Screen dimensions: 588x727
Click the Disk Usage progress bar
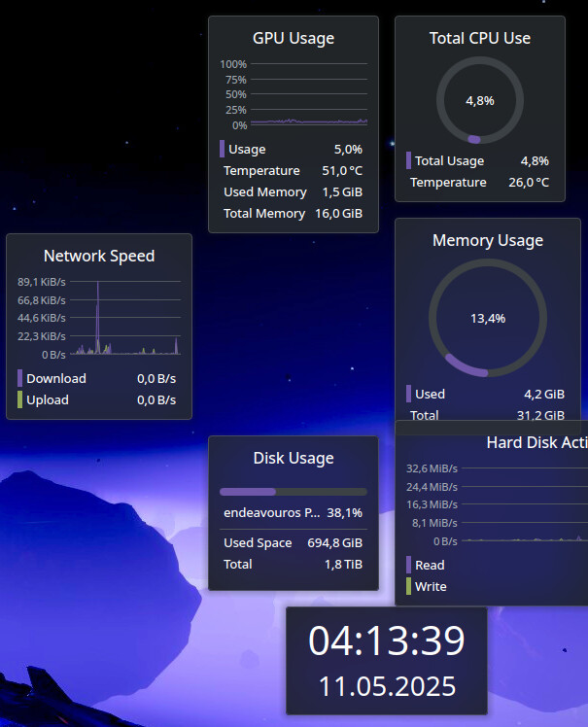[293, 492]
